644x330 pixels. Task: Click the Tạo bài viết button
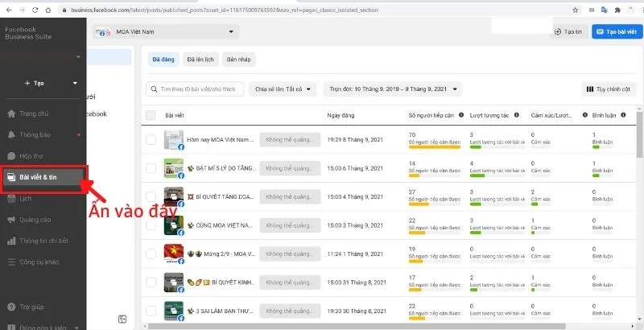click(615, 31)
